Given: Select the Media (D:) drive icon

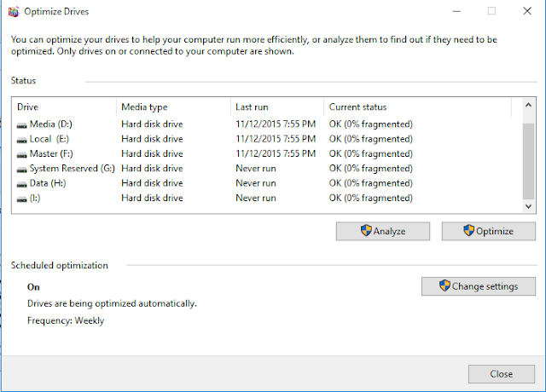Looking at the screenshot, I should (x=22, y=124).
